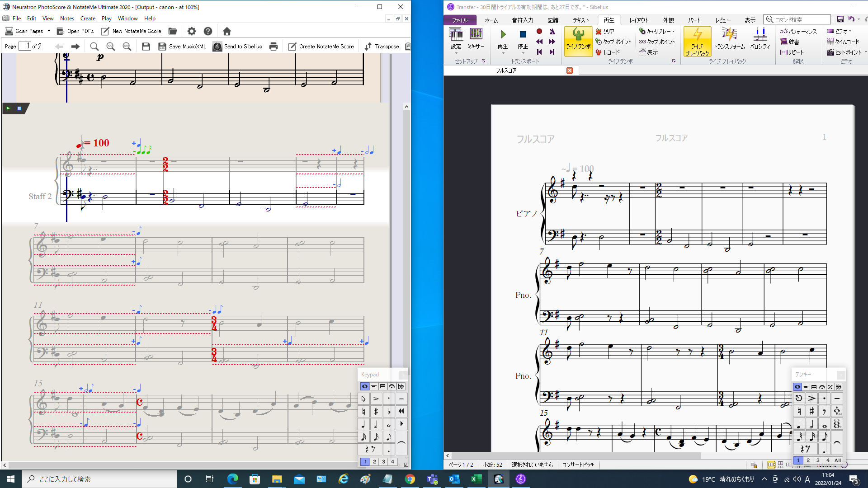Click the red record button in transport
Image resolution: width=868 pixels, height=488 pixels.
539,31
